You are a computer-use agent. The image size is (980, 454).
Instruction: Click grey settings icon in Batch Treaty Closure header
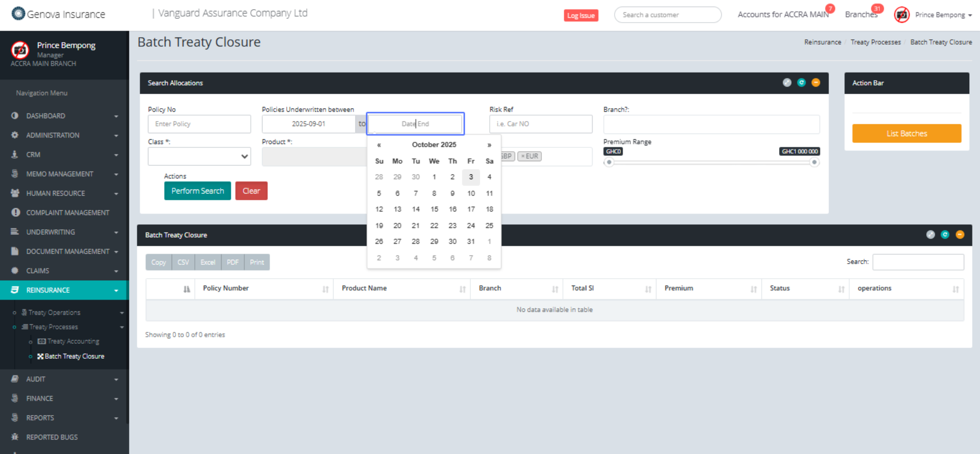[930, 235]
